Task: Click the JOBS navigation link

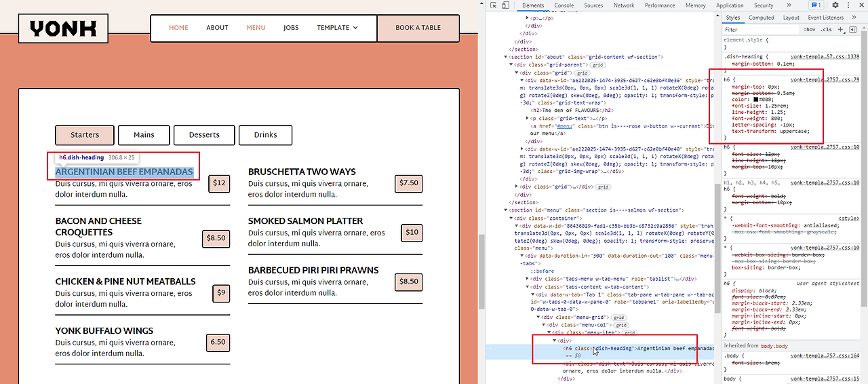Action: (291, 28)
